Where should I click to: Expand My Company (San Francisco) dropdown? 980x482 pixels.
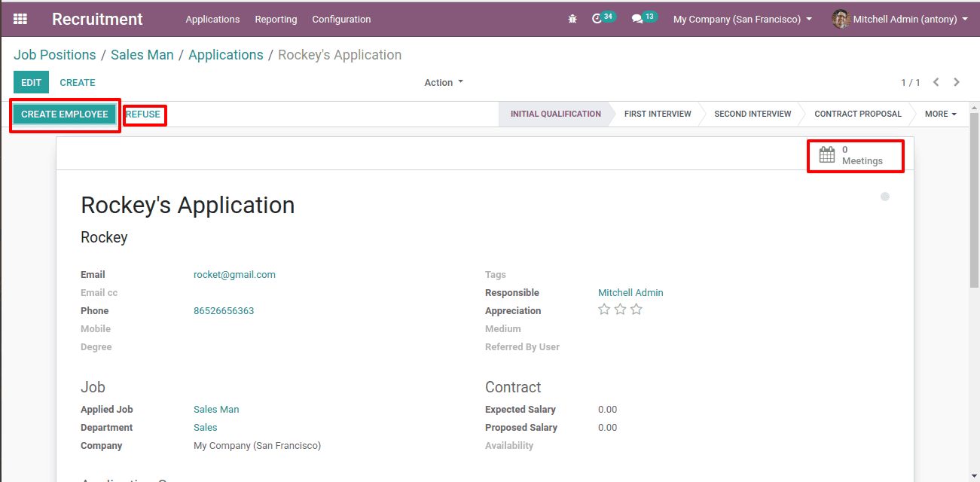point(743,19)
